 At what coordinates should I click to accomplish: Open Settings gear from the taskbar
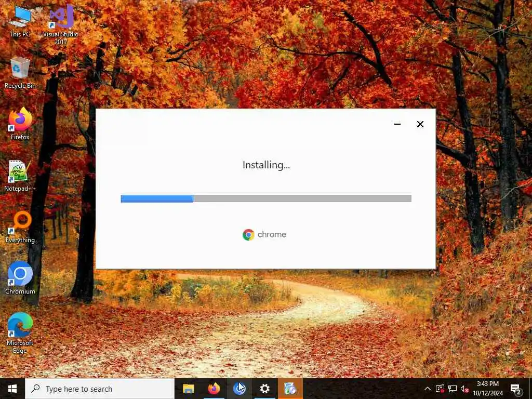(264, 389)
